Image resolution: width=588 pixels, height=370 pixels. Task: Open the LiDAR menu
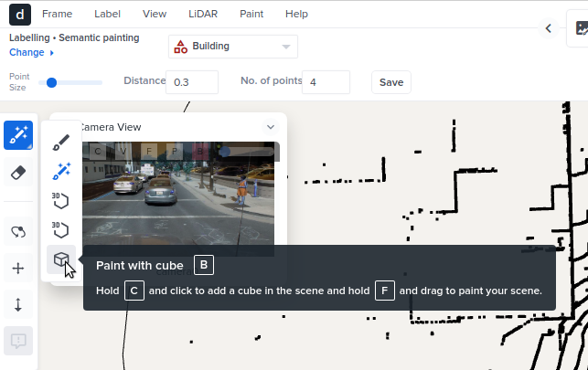pos(203,14)
